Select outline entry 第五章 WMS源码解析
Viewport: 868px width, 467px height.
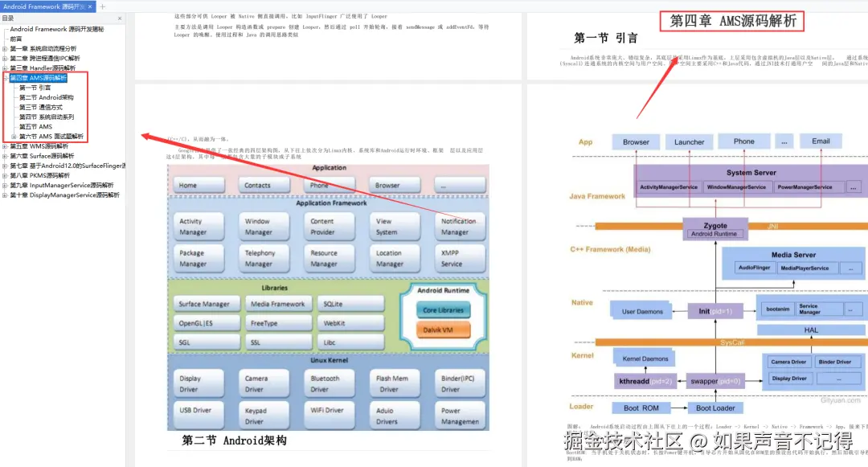39,146
